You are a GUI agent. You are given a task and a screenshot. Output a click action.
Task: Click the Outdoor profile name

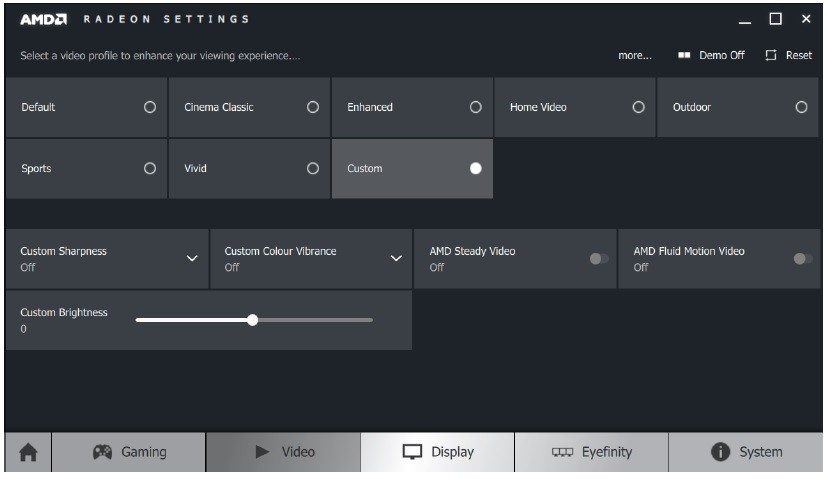point(691,108)
